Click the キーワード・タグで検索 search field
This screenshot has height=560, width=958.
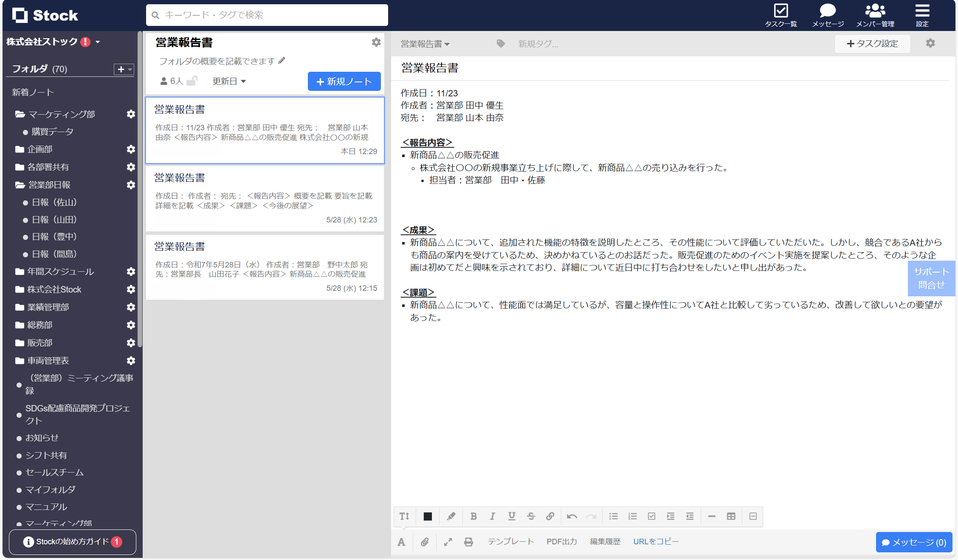[x=267, y=15]
